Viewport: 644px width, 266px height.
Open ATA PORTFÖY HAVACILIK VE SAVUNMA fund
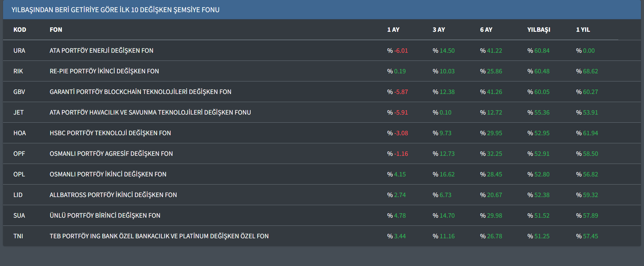point(150,112)
